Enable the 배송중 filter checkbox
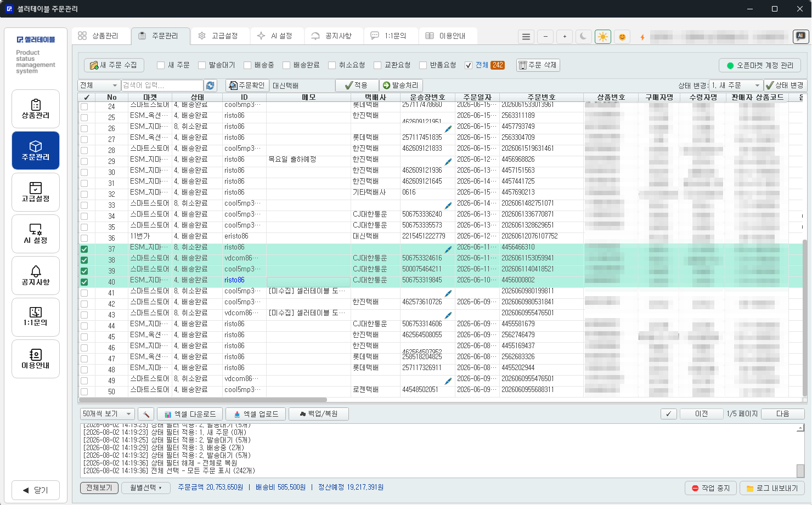Screen dimensions: 812x505 pos(247,65)
